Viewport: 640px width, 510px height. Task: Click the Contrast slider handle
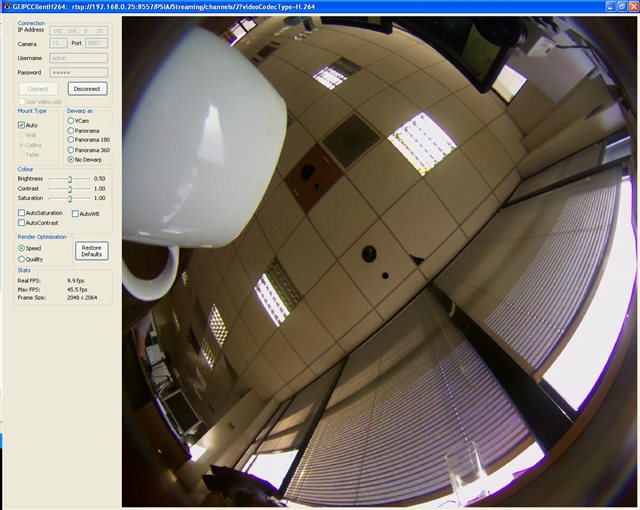(x=70, y=189)
